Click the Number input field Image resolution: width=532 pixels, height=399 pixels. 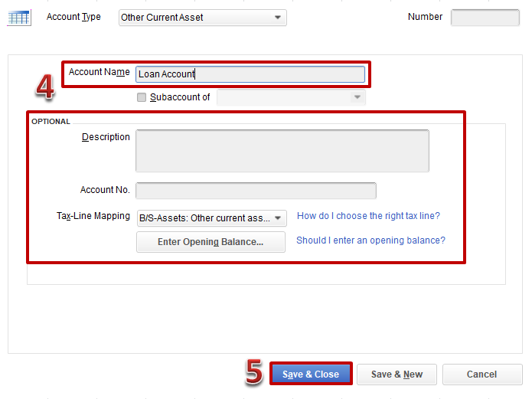[485, 18]
